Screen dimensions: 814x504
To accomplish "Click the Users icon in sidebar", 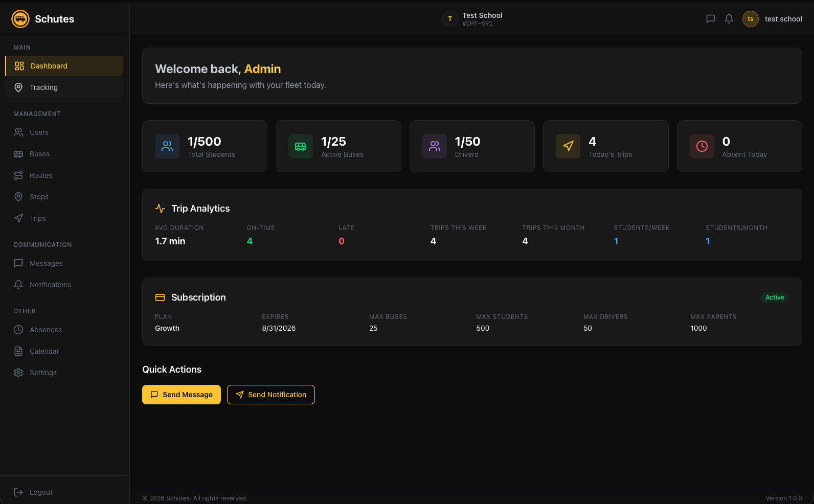I will click(18, 132).
